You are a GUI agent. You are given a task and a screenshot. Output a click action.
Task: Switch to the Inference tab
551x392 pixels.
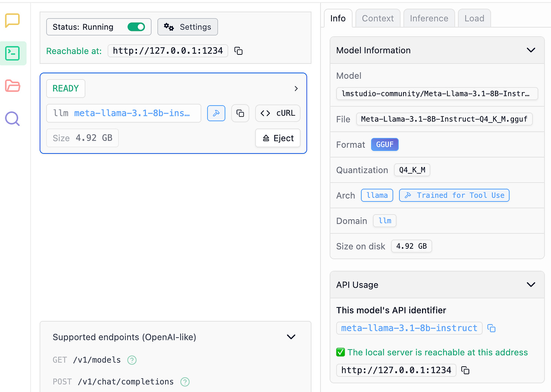point(429,19)
